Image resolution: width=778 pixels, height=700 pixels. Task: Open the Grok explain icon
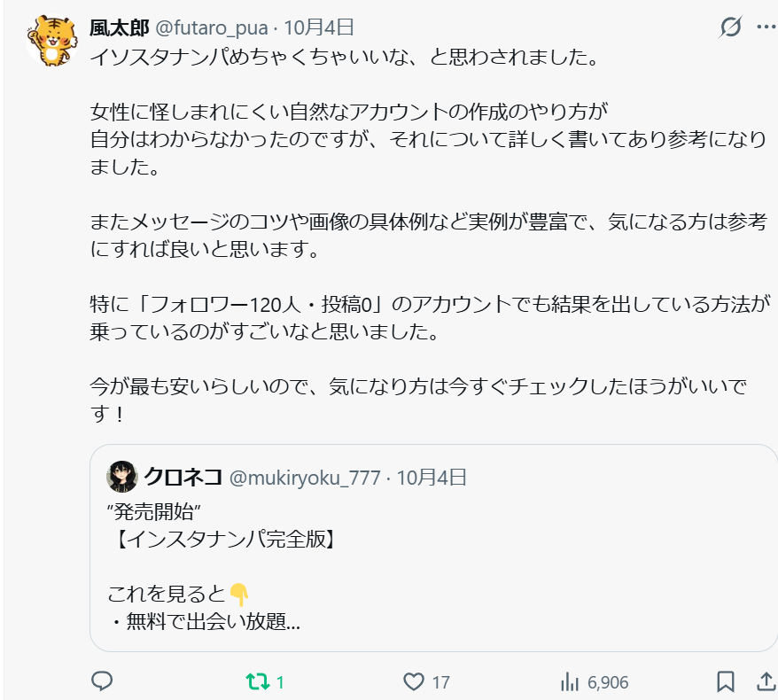pyautogui.click(x=730, y=27)
